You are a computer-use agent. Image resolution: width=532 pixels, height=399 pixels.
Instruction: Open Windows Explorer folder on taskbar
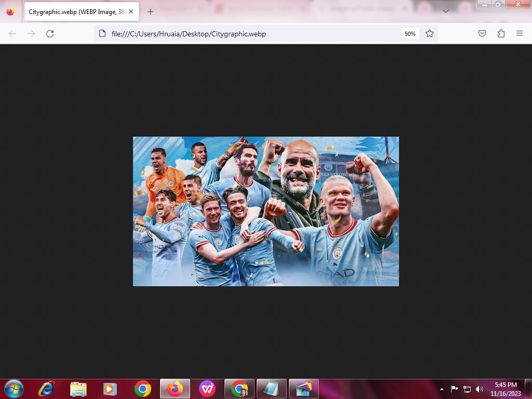(x=78, y=389)
